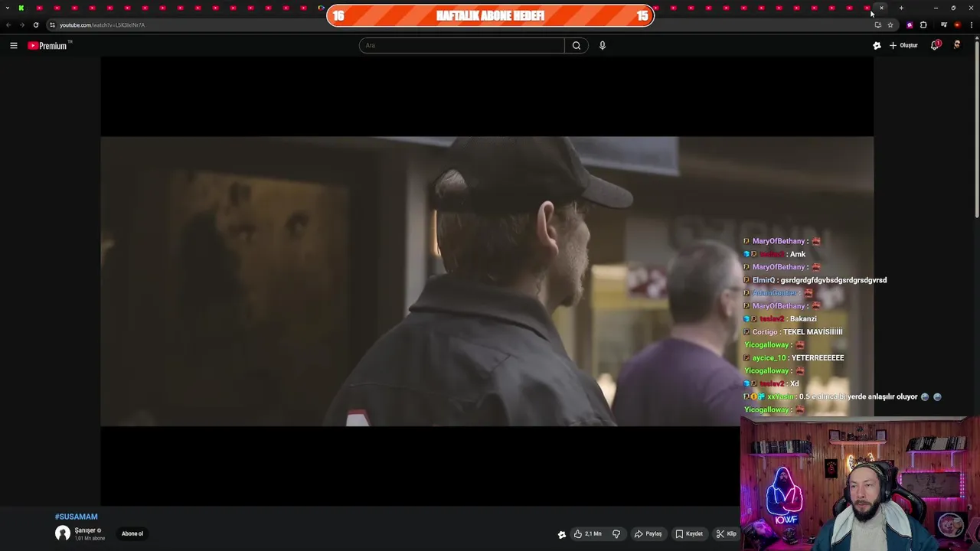Focus the youtube.com address bar
The height and width of the screenshot is (551, 980).
pyautogui.click(x=459, y=24)
